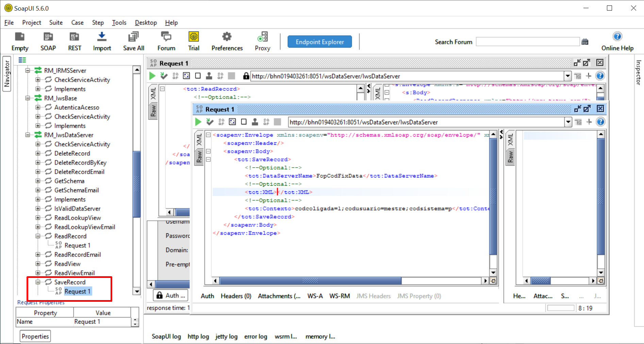Click the Endpoint Explorer button
Screen dimensions: 644x344
click(319, 42)
